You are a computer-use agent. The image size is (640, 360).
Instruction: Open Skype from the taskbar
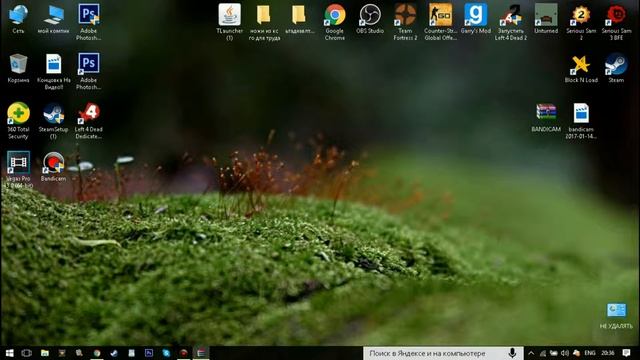tap(166, 353)
